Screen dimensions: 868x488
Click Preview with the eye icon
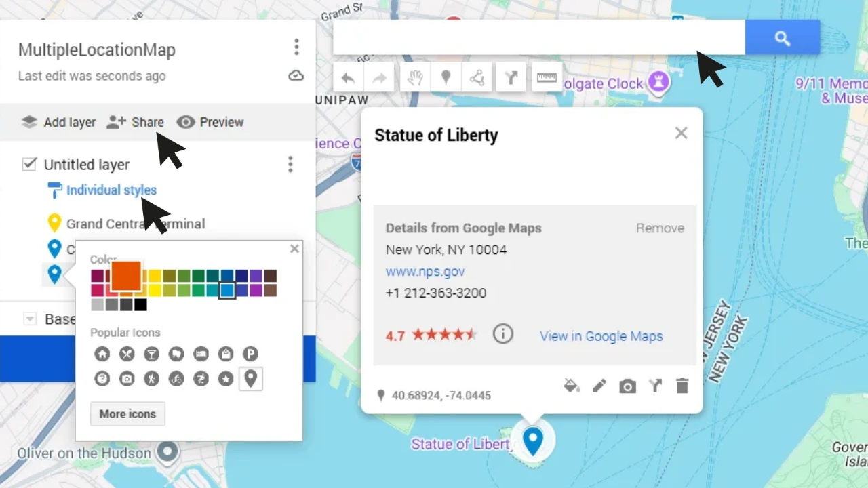tap(210, 122)
